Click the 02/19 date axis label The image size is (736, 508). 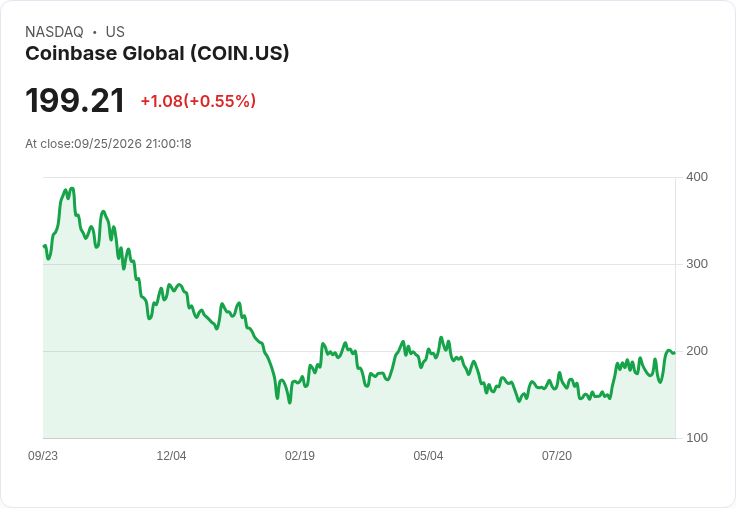pyautogui.click(x=300, y=456)
